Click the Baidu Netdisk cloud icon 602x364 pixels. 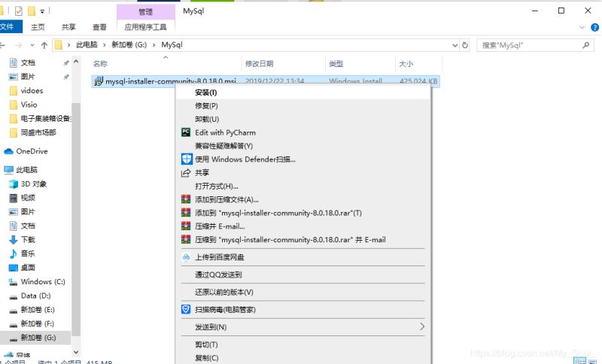186,257
